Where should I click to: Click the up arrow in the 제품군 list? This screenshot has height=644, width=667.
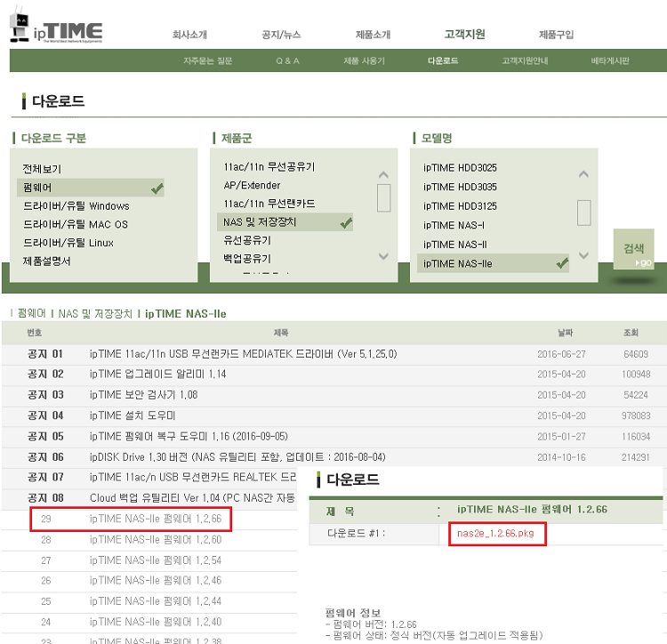(x=383, y=174)
